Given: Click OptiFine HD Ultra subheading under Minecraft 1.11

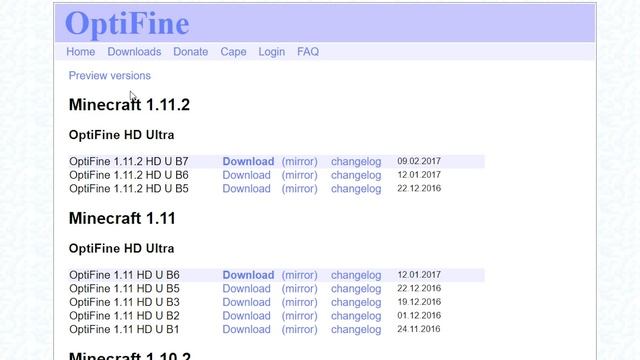Looking at the screenshot, I should [121, 249].
